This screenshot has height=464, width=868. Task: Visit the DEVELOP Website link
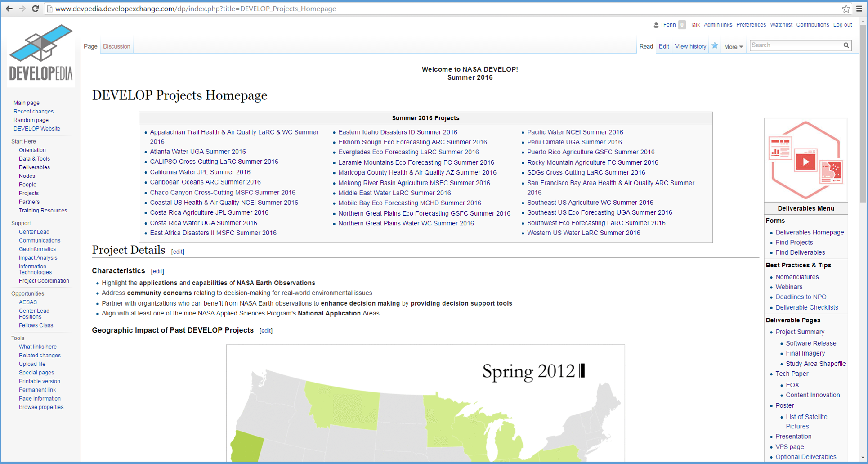point(37,129)
